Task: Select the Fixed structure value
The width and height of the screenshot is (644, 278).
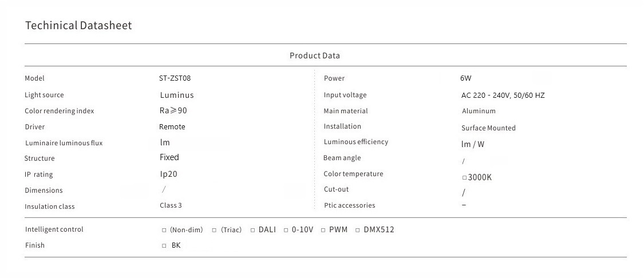Action: point(169,157)
